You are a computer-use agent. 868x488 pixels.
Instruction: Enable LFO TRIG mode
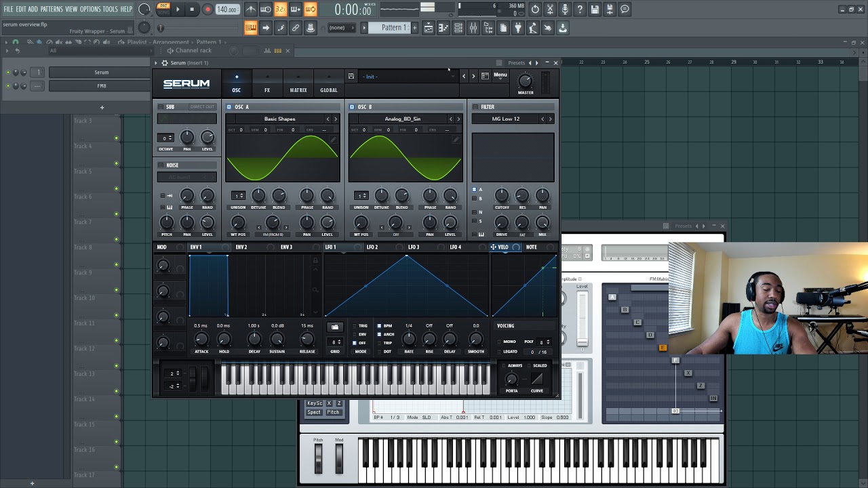click(x=355, y=326)
